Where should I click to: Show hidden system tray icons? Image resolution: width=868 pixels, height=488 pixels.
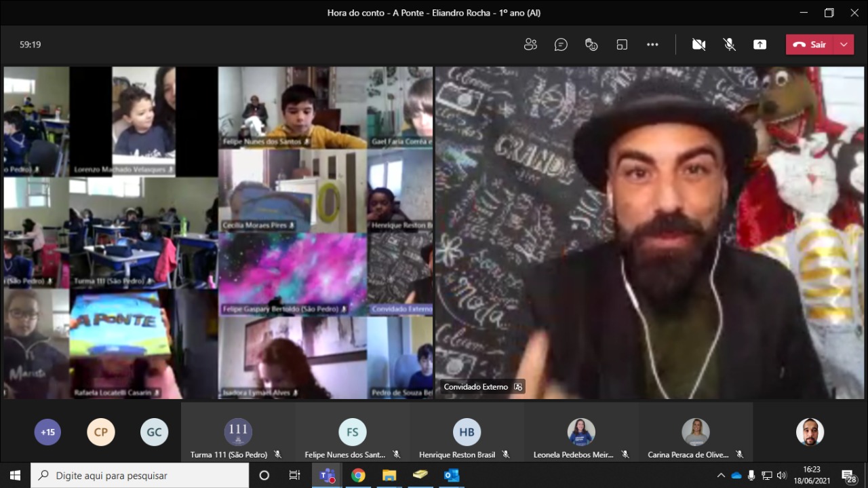721,475
